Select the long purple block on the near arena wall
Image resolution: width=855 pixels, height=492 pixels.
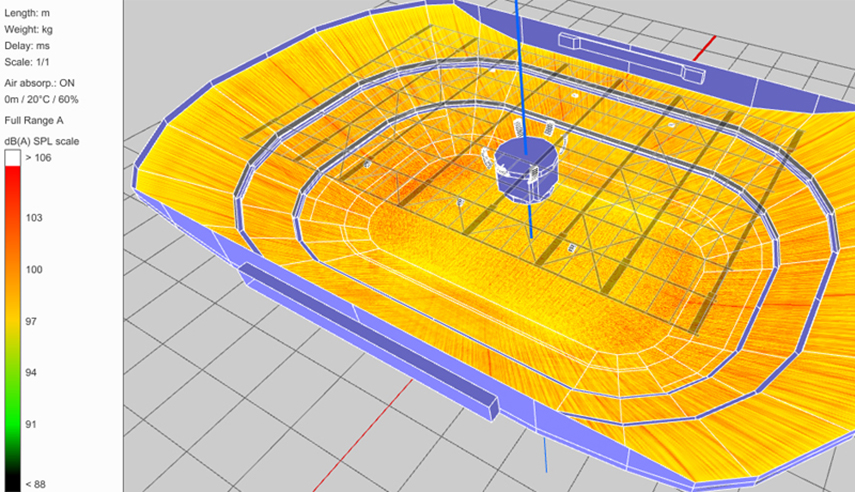click(x=370, y=341)
